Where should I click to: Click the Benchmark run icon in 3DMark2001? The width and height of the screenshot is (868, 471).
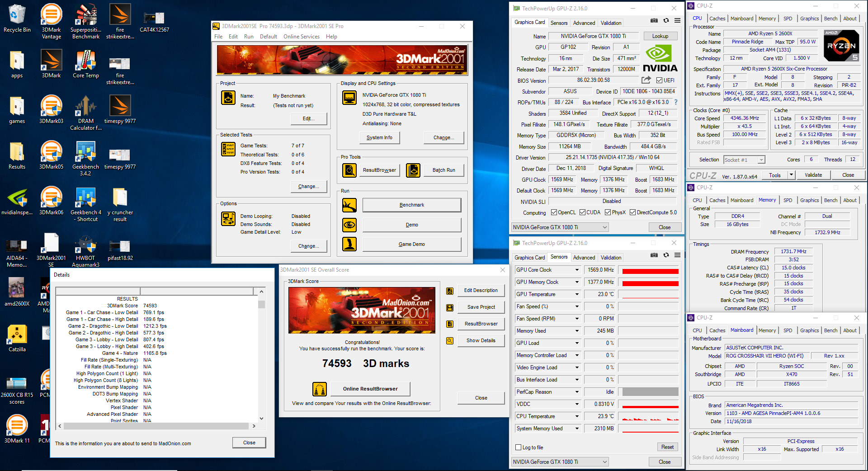pos(349,205)
